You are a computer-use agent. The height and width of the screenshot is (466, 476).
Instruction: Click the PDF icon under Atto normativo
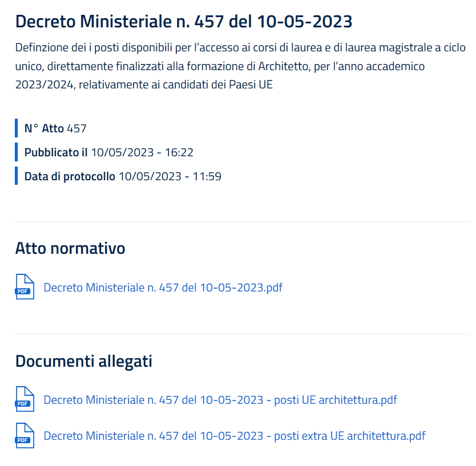click(25, 287)
